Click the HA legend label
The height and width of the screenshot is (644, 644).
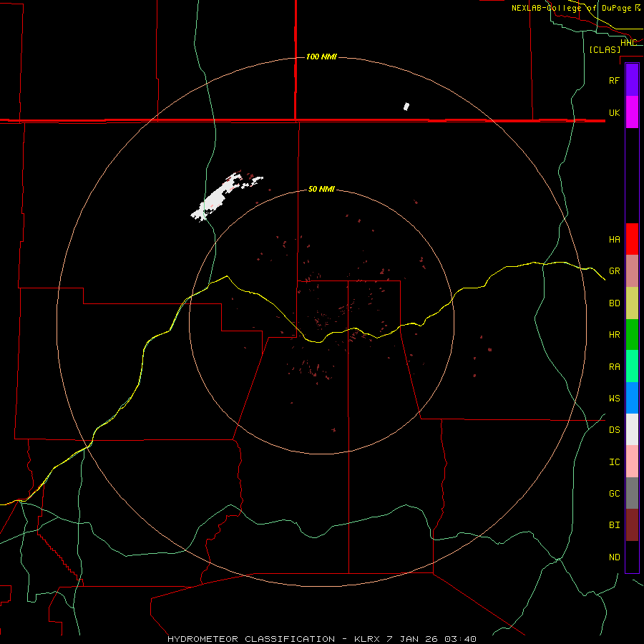tap(614, 240)
